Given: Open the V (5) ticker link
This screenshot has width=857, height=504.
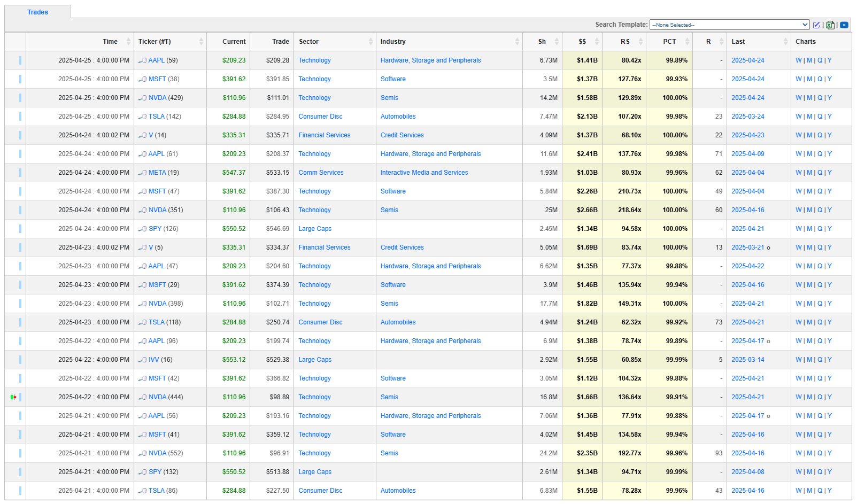Looking at the screenshot, I should click(151, 247).
